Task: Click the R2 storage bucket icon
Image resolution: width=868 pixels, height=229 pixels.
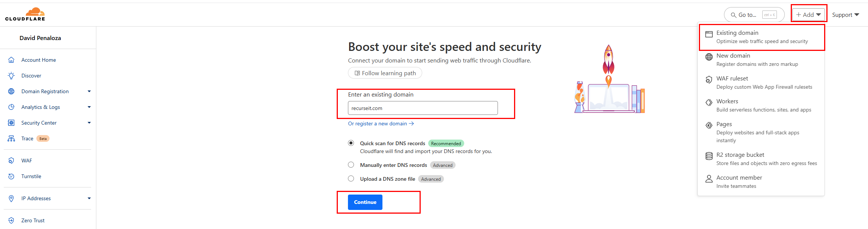Action: pyautogui.click(x=709, y=156)
